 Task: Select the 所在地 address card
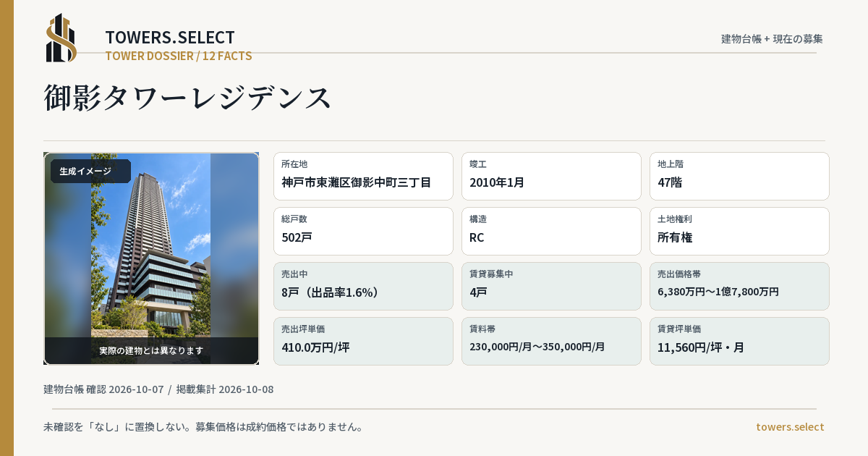coord(363,176)
